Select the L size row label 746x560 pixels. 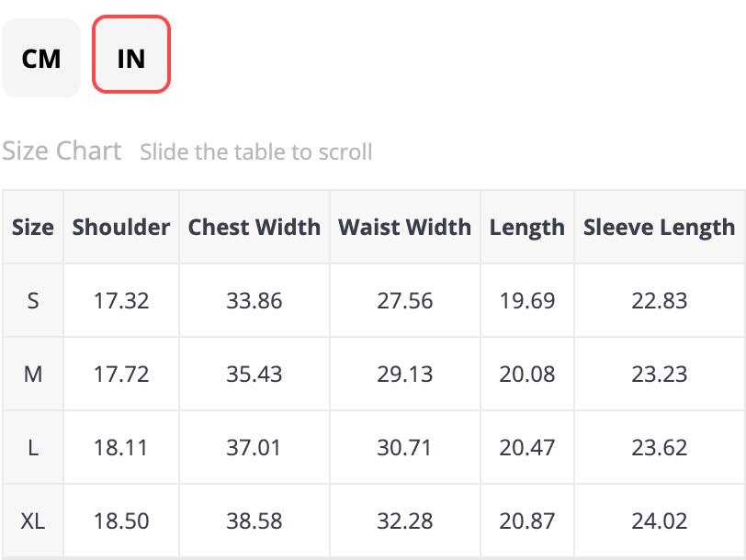(33, 447)
